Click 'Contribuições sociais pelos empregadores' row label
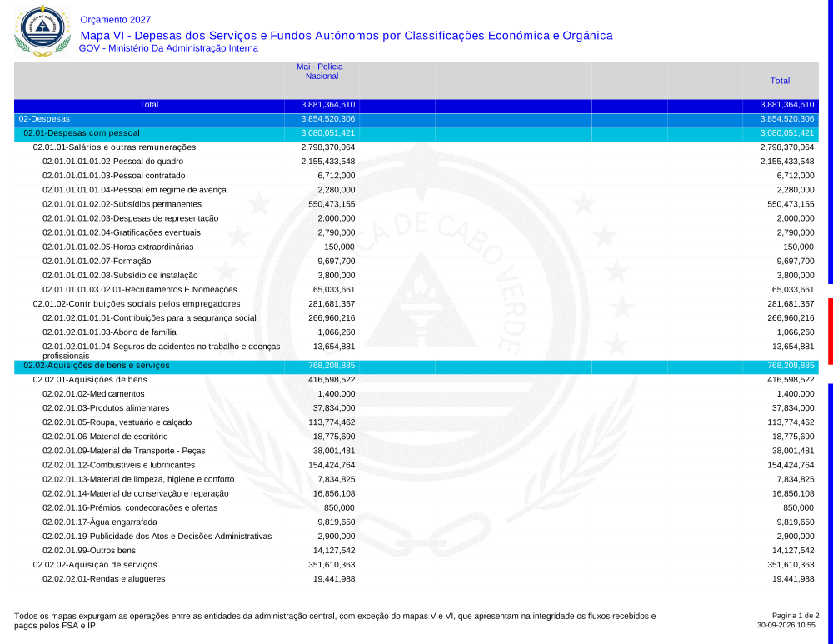This screenshot has width=833, height=644. coord(137,304)
